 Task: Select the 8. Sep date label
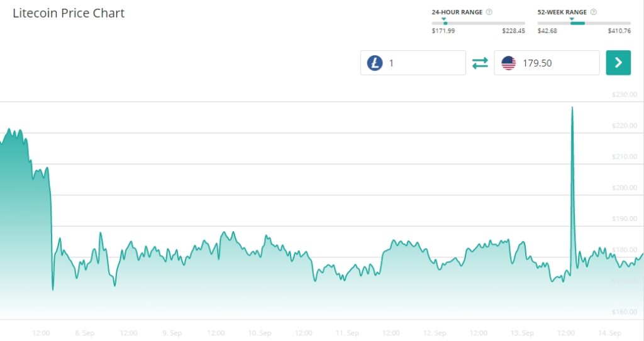(84, 333)
